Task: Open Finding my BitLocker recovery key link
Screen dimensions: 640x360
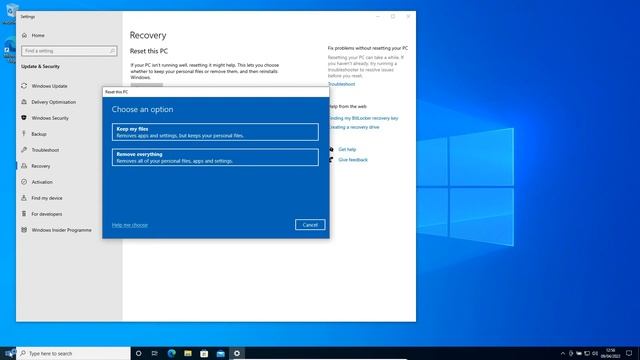Action: coord(364,118)
